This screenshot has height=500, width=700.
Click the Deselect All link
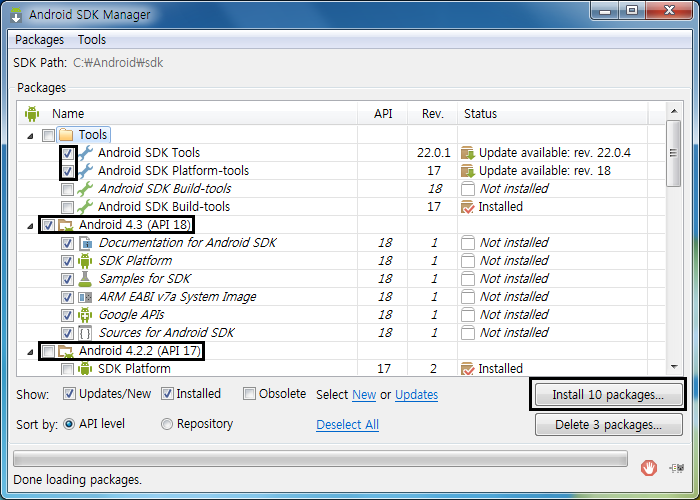click(x=347, y=425)
